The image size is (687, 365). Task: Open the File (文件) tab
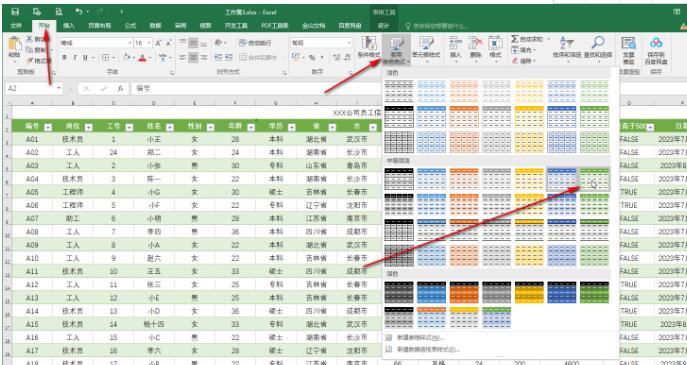16,26
